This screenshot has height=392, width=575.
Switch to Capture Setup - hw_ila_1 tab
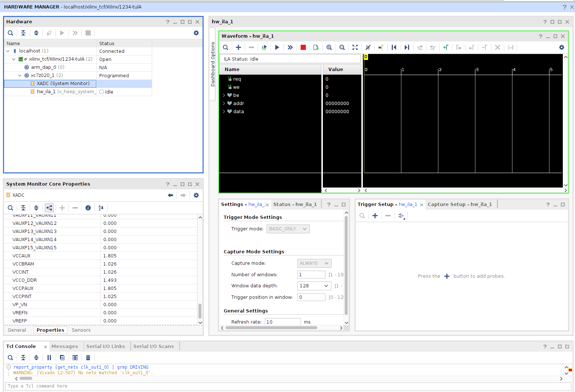pos(460,205)
